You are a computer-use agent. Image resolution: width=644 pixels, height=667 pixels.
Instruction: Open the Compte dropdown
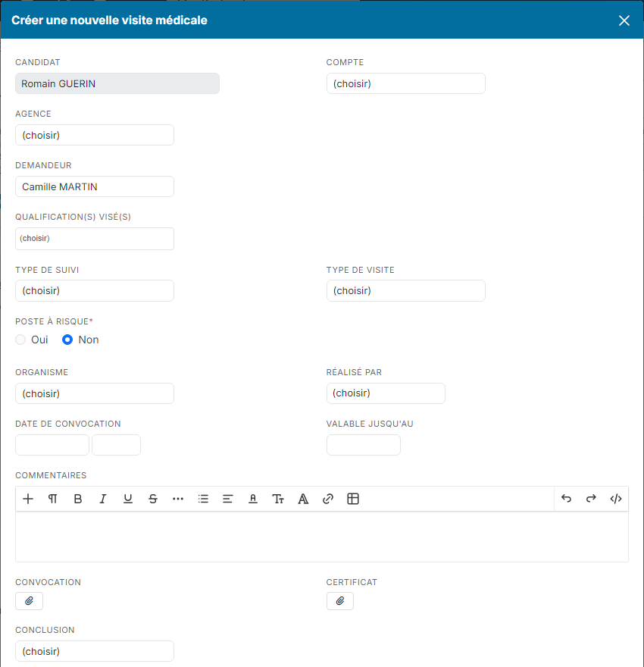point(406,83)
